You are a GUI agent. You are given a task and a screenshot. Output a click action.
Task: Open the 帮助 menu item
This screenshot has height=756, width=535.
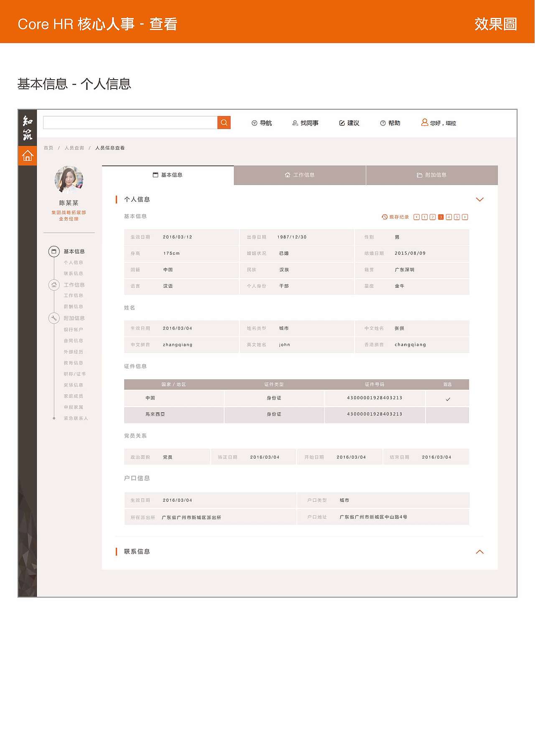click(x=390, y=123)
